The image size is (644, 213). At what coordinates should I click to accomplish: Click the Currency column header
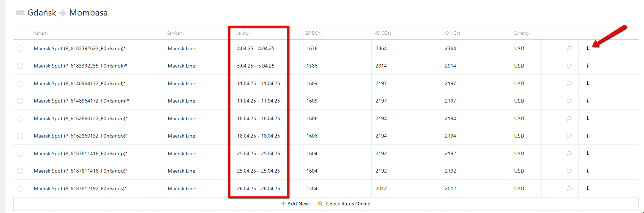tap(521, 33)
